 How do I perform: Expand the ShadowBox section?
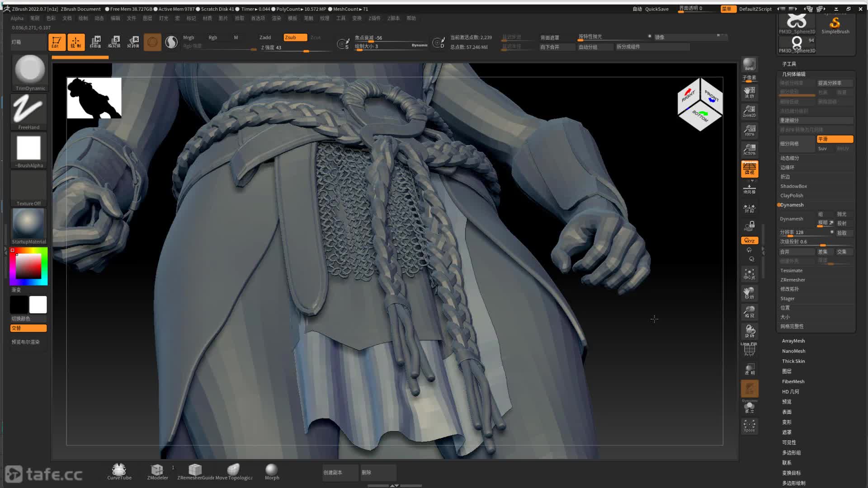(x=793, y=186)
